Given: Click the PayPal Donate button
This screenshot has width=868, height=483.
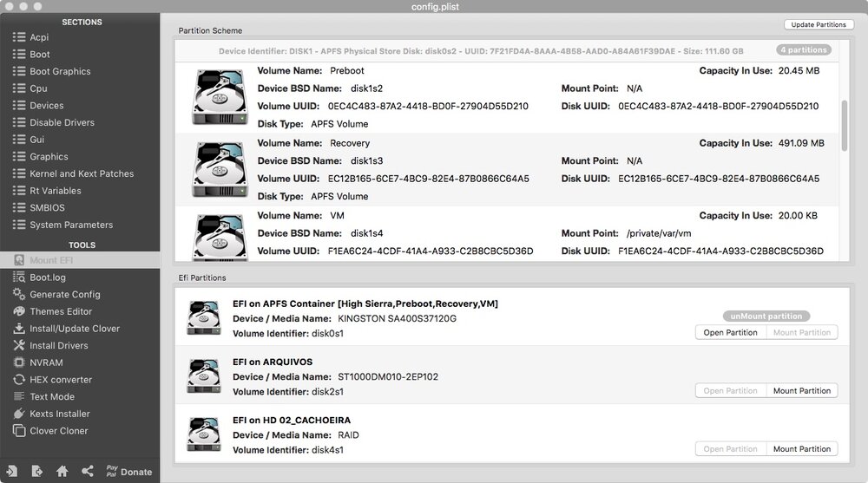Looking at the screenshot, I should pos(128,472).
